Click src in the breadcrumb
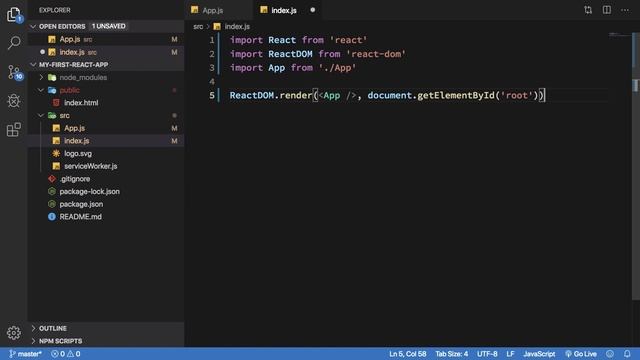This screenshot has height=360, width=640. (x=198, y=27)
